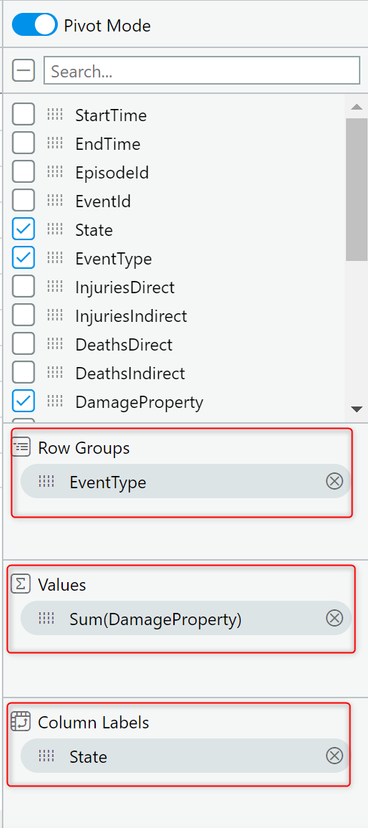368x828 pixels.
Task: Uncheck the State column checkbox
Action: (23, 230)
